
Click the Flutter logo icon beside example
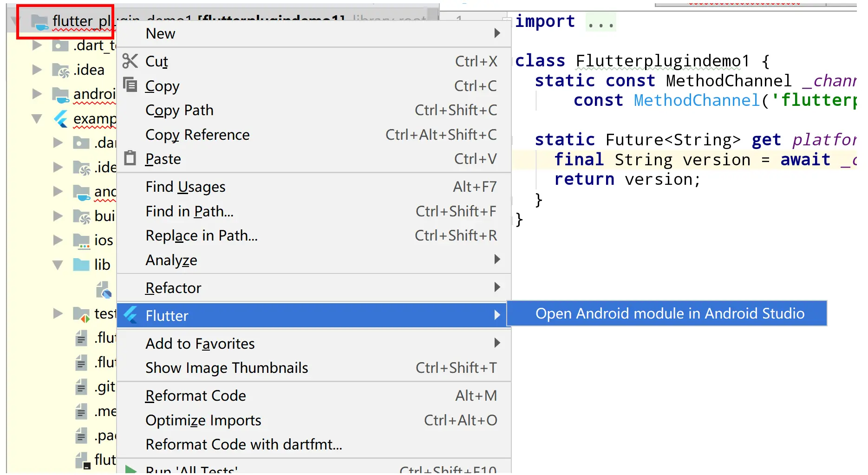(x=61, y=119)
